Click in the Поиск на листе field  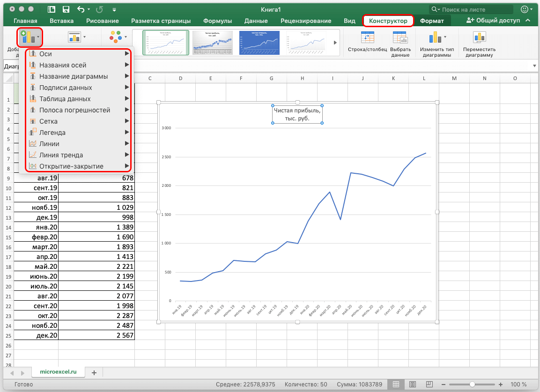pos(471,10)
